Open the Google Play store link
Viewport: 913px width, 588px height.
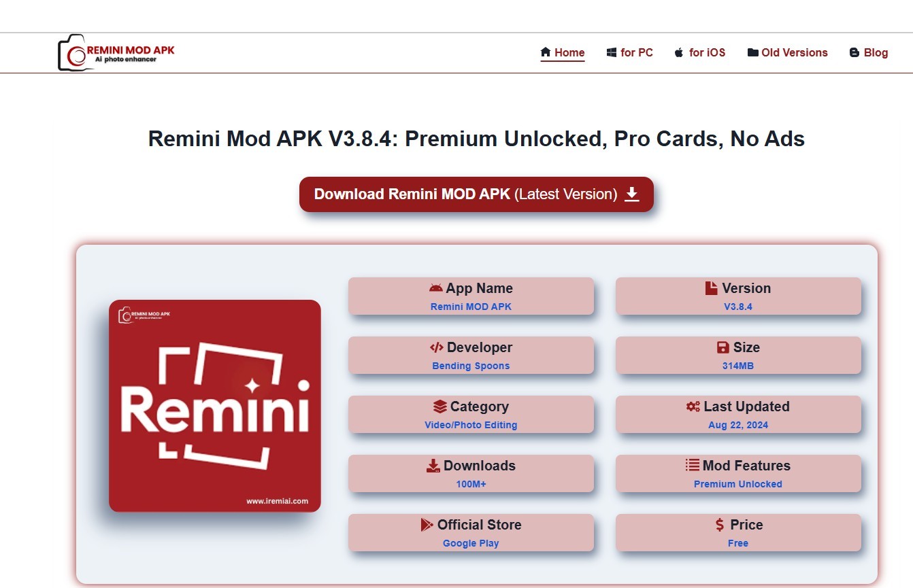pos(471,543)
